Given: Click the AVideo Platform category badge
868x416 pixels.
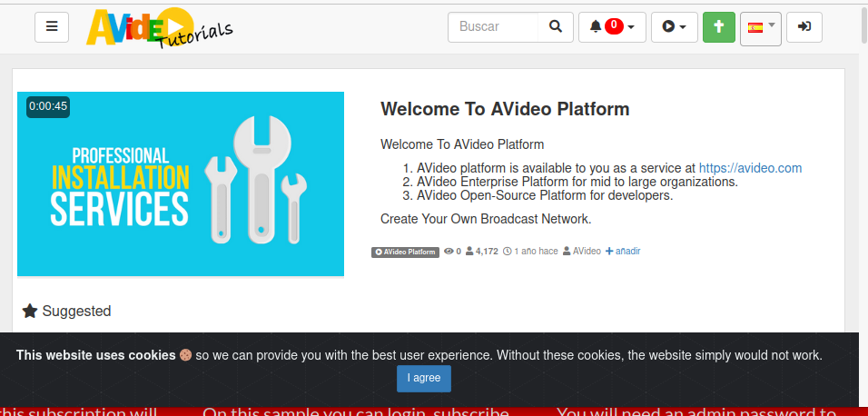Looking at the screenshot, I should click(405, 252).
